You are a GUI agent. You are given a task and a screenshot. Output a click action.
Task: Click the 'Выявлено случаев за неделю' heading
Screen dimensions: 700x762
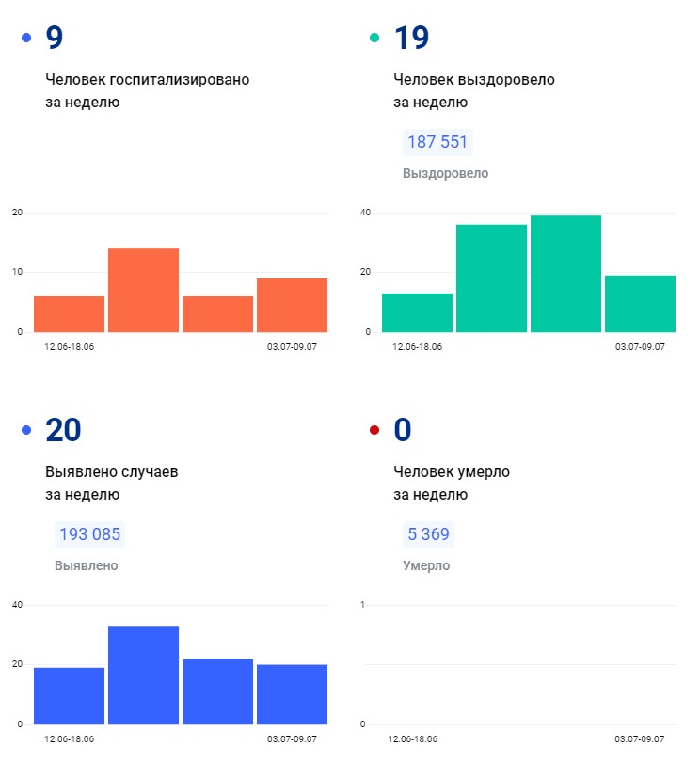pyautogui.click(x=111, y=483)
